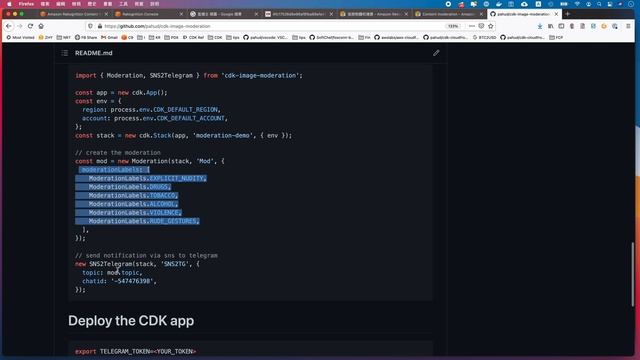Close the Amazon Rekognition Console first tab
Screen dimensions: 640x360
(106, 14)
